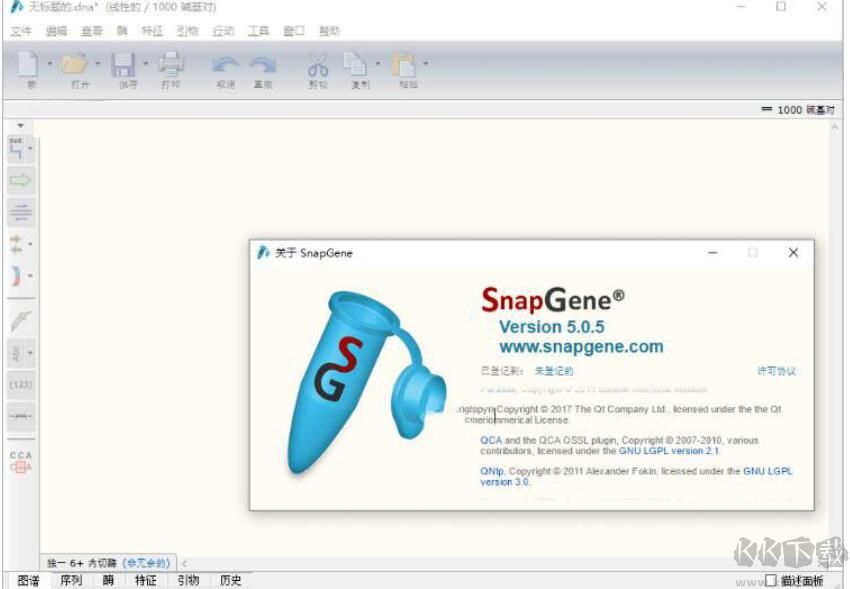Screen dimensions: 850x589
Task: Enable the 描述面板 checkbox
Action: tap(770, 580)
